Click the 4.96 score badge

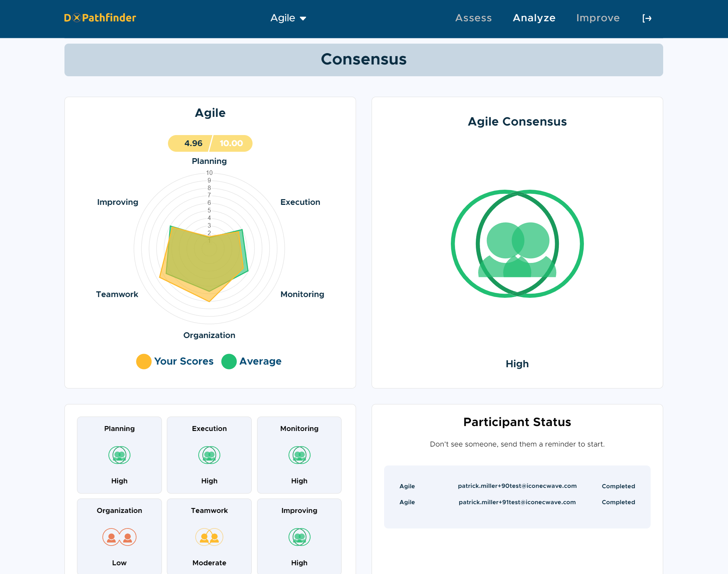coord(193,143)
